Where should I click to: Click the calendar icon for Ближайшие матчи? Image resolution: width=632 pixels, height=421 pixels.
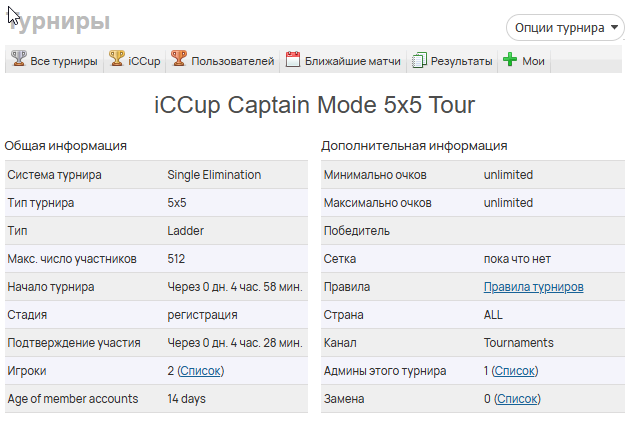coord(293,60)
